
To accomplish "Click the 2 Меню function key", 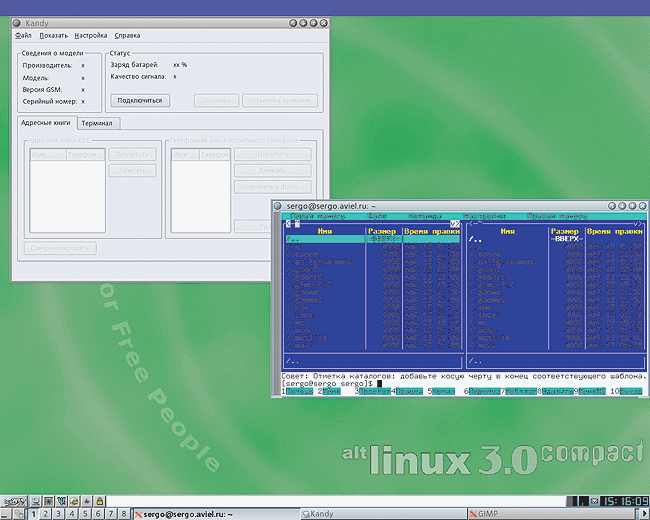I will click(x=331, y=391).
